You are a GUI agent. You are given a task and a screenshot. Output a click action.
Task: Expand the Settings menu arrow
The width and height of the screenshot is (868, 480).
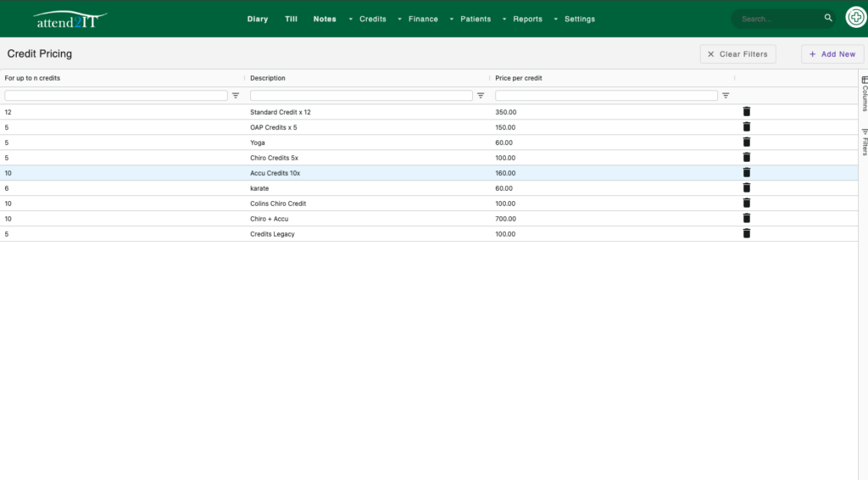[556, 19]
